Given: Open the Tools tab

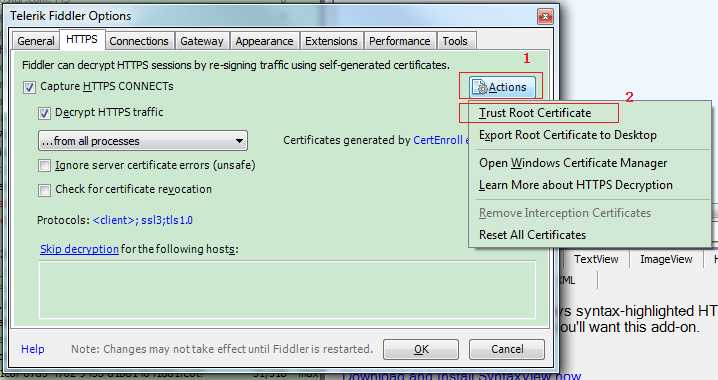Looking at the screenshot, I should pyautogui.click(x=455, y=41).
